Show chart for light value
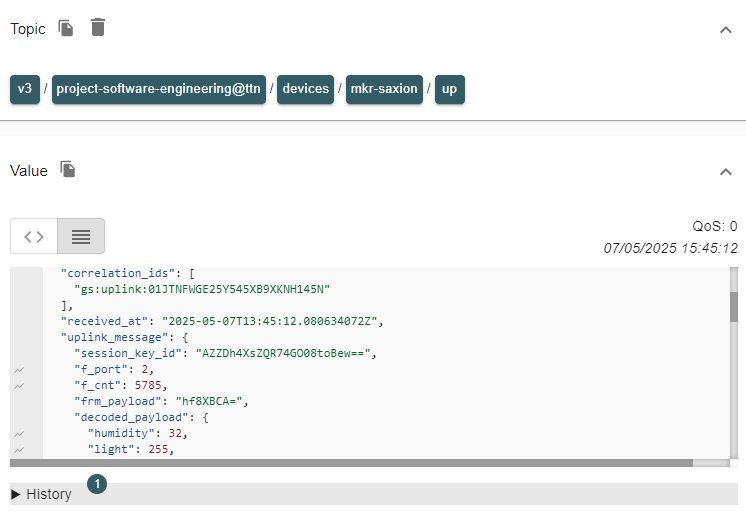 pos(19,450)
